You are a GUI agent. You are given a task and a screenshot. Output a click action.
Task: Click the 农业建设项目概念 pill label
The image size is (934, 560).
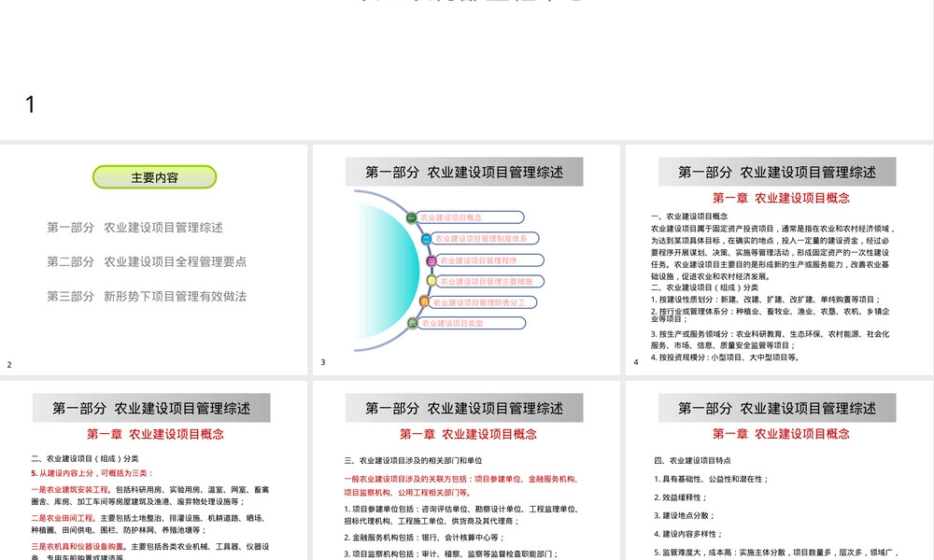pos(471,217)
